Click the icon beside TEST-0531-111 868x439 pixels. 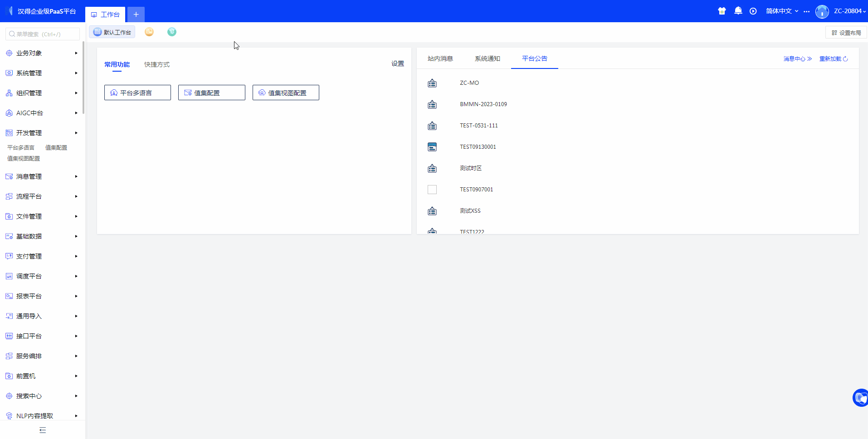coord(432,126)
